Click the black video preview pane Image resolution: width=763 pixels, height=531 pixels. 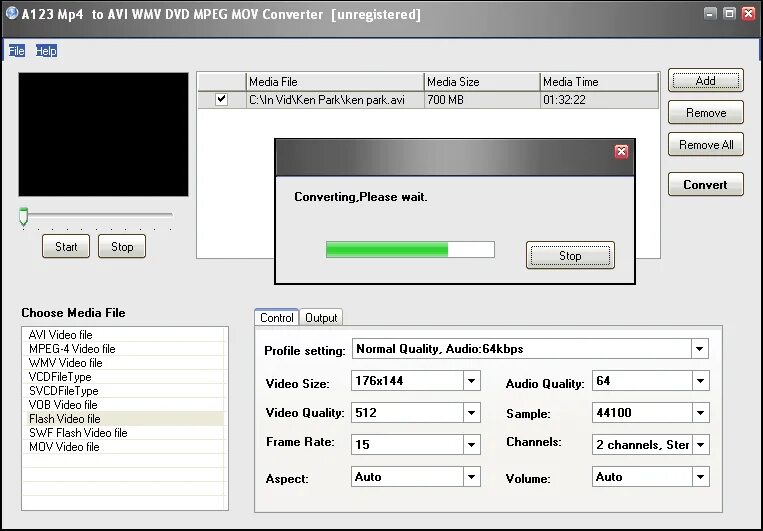103,134
